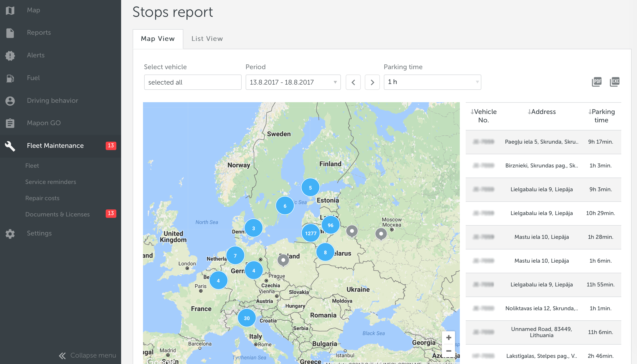
Task: Click the 1h 28min. parking time cell
Action: pyautogui.click(x=601, y=237)
